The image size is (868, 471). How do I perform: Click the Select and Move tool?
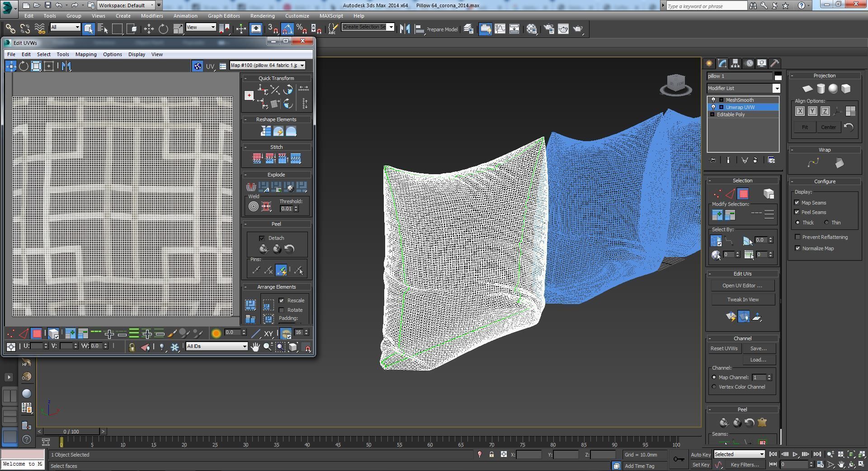tap(149, 29)
